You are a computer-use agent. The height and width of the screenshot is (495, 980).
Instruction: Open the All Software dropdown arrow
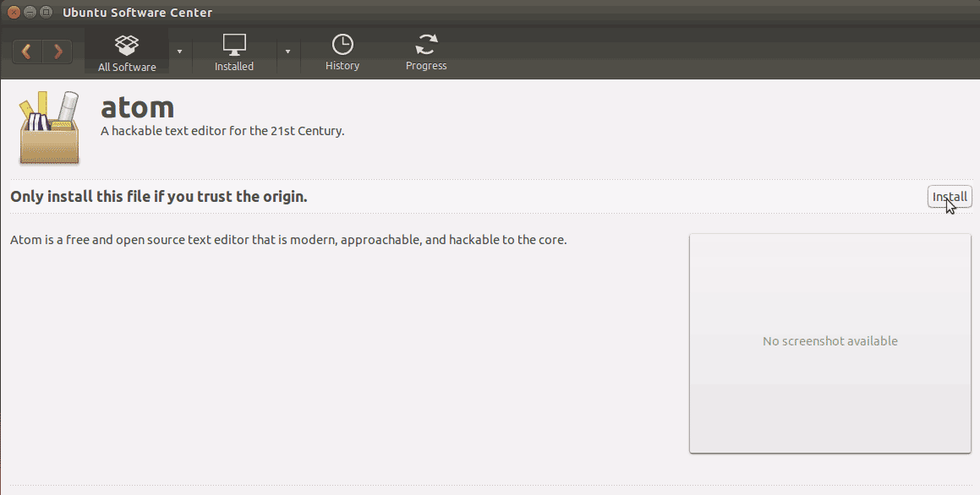tap(178, 51)
